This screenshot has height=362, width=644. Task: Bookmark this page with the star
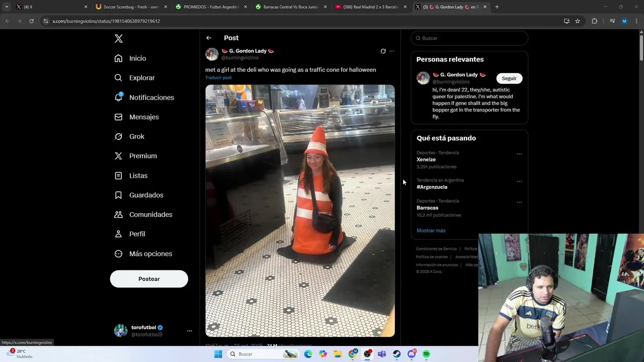(578, 21)
